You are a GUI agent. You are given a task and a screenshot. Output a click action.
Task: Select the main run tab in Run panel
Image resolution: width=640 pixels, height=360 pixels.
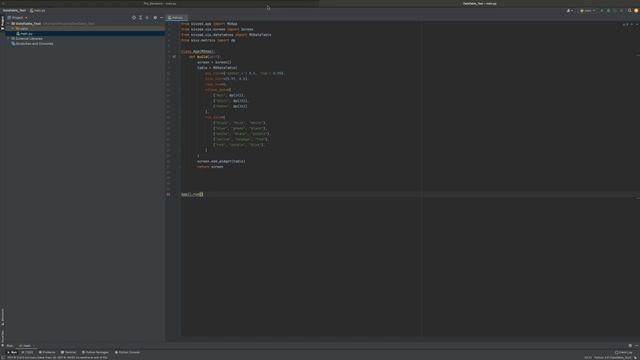tap(26, 346)
